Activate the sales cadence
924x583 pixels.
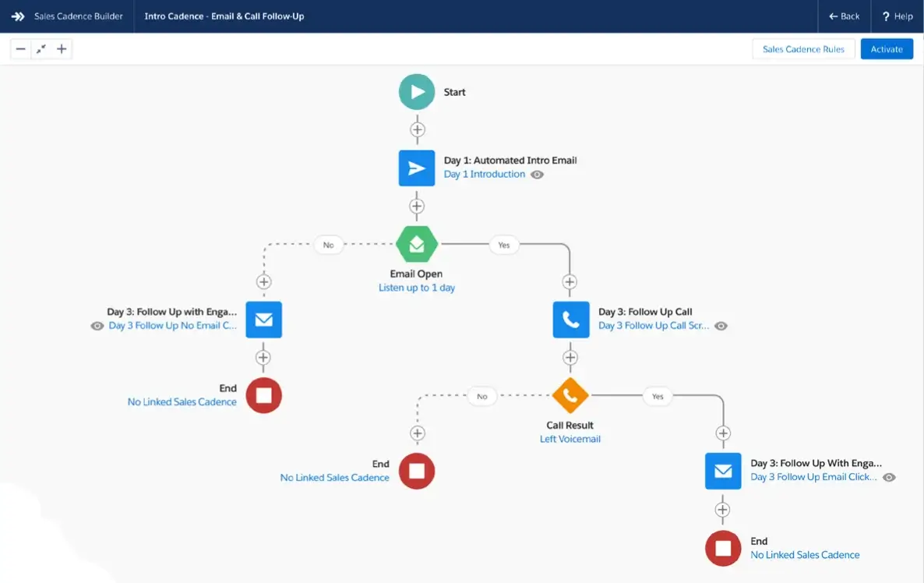pyautogui.click(x=887, y=49)
